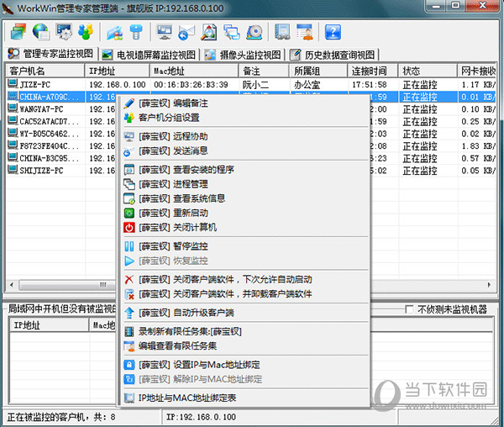The image size is (504, 427).
Task: Click the disc icon in the toolbar
Action: tap(255, 32)
